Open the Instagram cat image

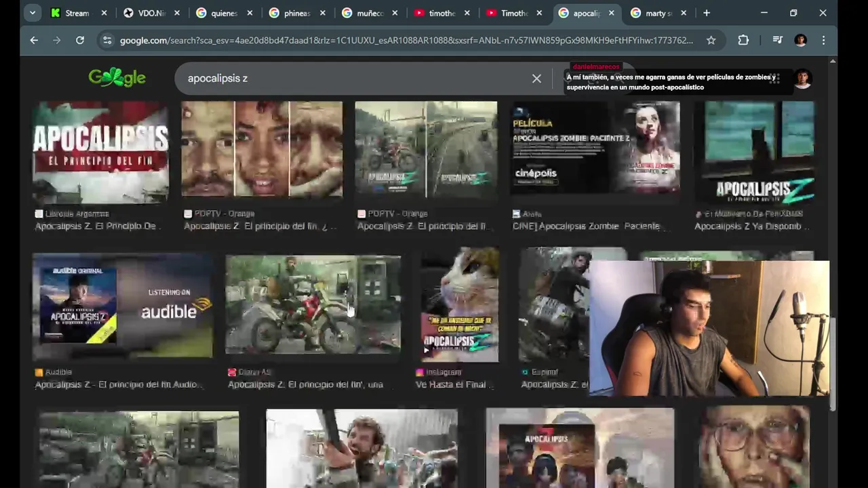[x=460, y=305]
